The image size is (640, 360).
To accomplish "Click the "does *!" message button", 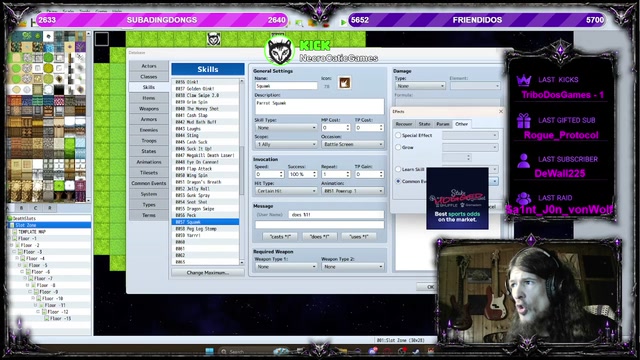I will click(320, 237).
